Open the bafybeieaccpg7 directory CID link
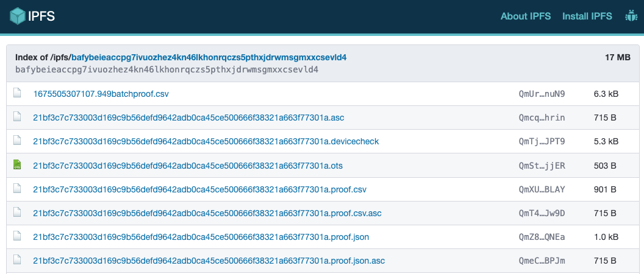This screenshot has height=274, width=644. (x=209, y=57)
